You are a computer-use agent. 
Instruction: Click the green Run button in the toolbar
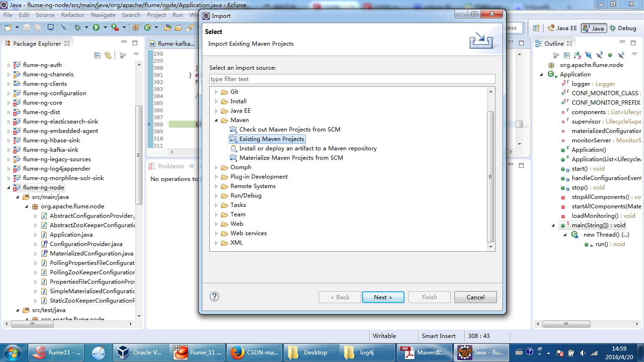[x=96, y=28]
